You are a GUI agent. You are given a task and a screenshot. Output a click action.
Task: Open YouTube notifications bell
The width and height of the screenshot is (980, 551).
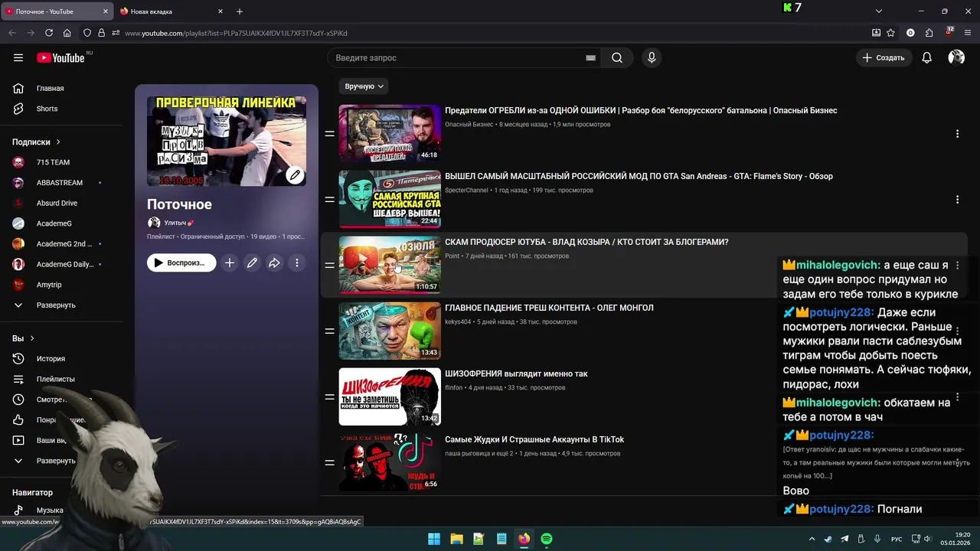coord(926,57)
